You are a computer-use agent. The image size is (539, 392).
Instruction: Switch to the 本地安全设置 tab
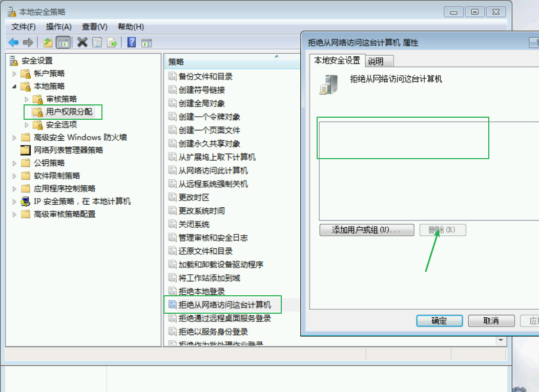tap(337, 60)
